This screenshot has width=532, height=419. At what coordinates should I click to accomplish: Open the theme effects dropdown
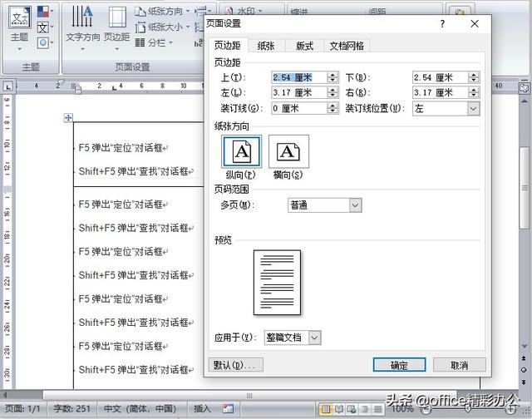(x=45, y=42)
